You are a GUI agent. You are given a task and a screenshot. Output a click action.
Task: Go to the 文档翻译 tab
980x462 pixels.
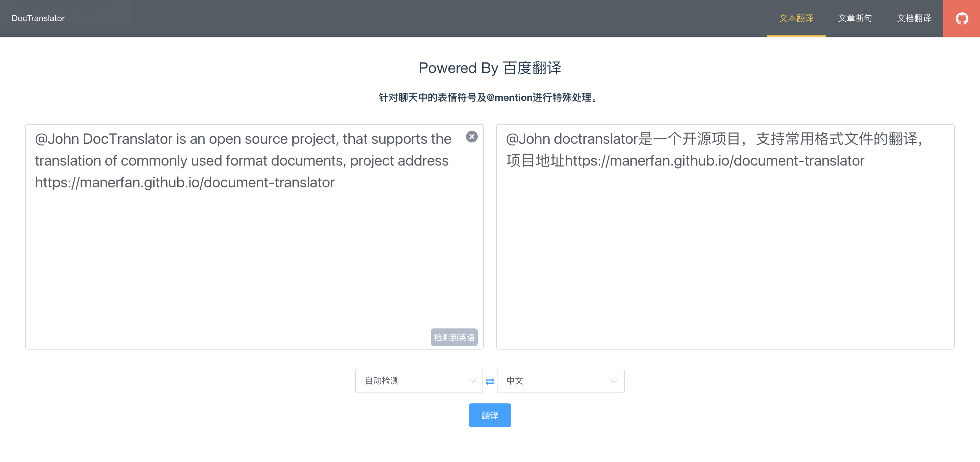914,18
